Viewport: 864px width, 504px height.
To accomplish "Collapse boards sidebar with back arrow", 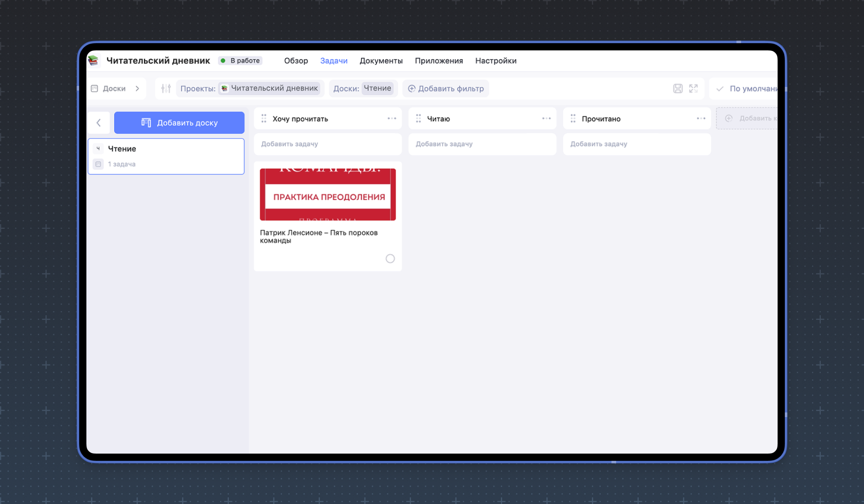I will [99, 123].
